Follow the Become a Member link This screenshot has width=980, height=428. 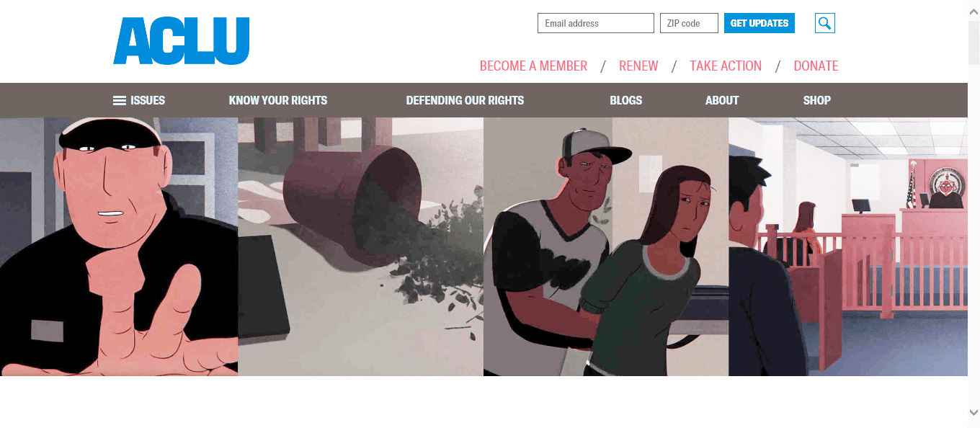click(x=533, y=66)
